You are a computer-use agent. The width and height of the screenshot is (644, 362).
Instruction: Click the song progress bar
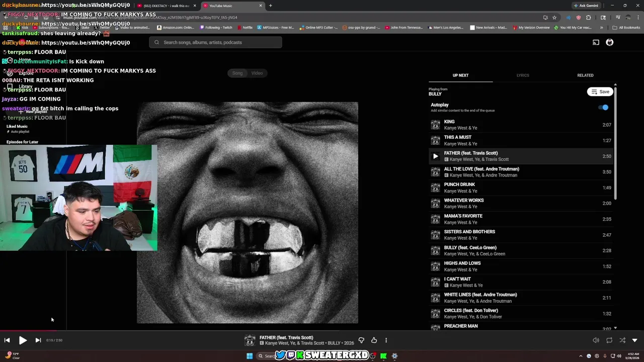[322, 330]
